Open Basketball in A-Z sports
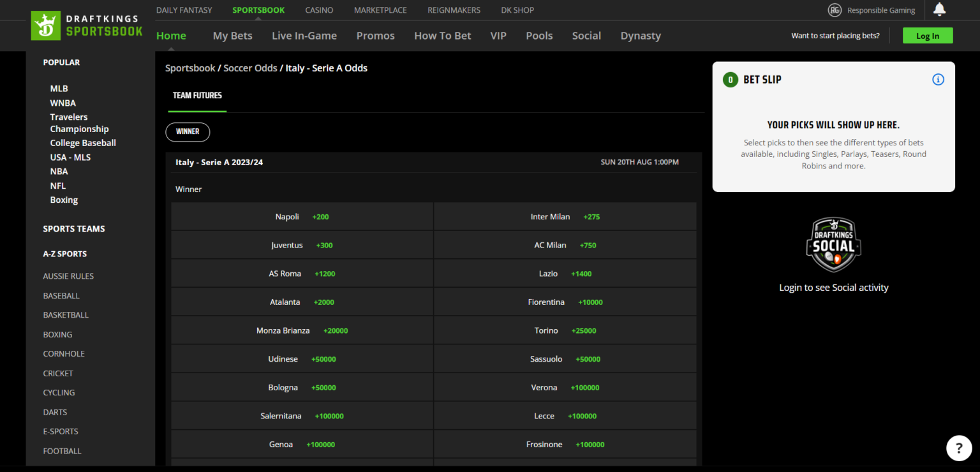 (66, 315)
